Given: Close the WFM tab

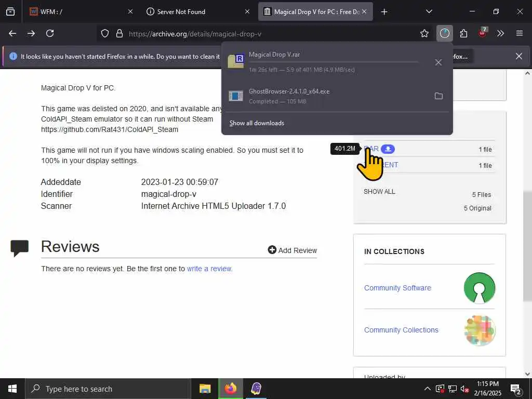Looking at the screenshot, I should coord(130,11).
